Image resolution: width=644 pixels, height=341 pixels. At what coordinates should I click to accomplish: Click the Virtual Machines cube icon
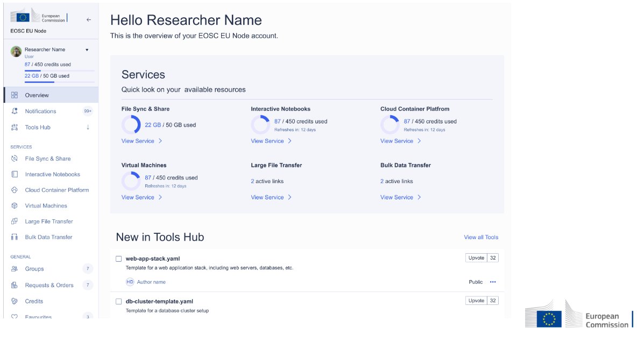coord(15,205)
